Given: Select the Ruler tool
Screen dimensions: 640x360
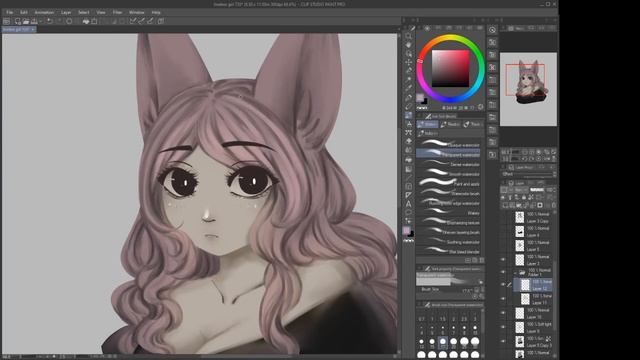Looking at the screenshot, I should [x=409, y=195].
